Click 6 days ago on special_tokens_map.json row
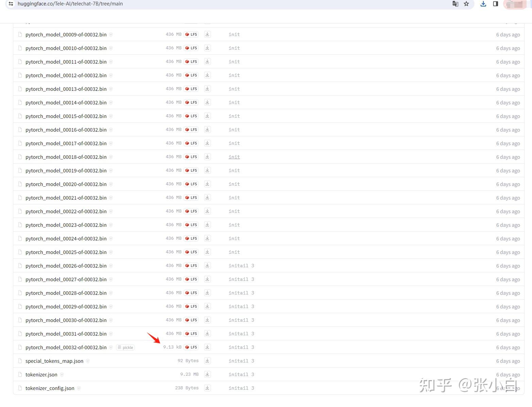The height and width of the screenshot is (407, 532). pos(508,361)
